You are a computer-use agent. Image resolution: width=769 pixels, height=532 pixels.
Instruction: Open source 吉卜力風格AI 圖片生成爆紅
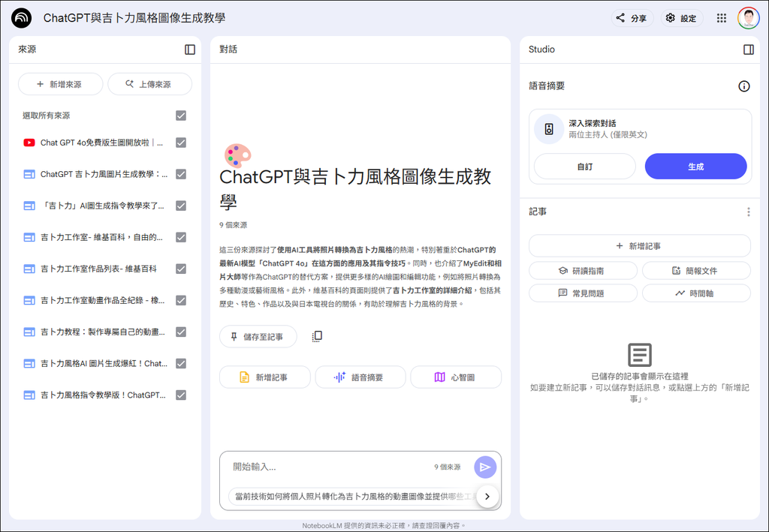pyautogui.click(x=104, y=363)
